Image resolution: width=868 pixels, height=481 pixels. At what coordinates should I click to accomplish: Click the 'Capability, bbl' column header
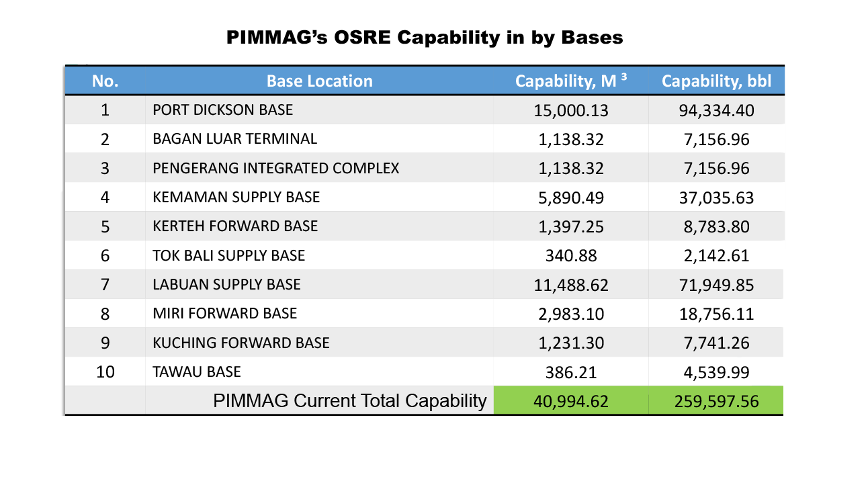[x=716, y=81]
